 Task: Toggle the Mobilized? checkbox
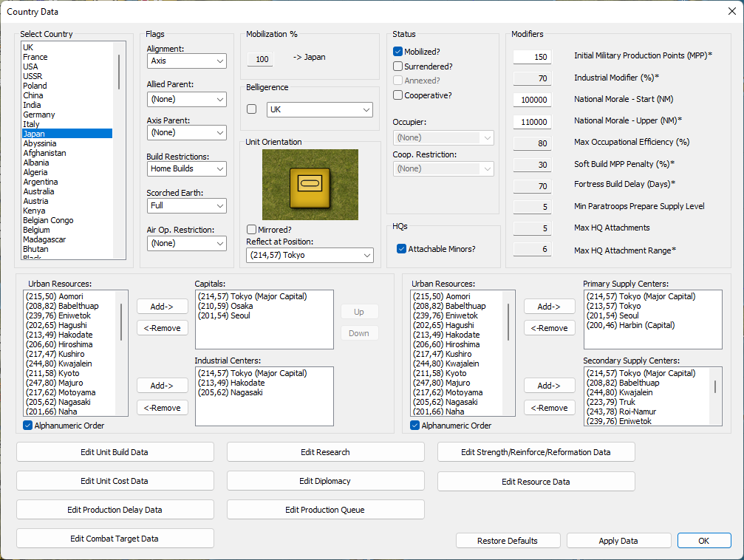click(397, 52)
